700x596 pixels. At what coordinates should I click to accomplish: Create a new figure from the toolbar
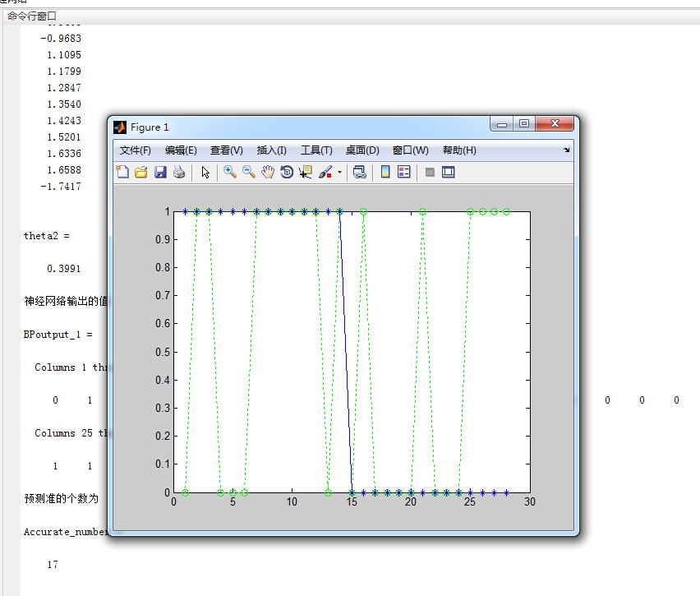(122, 172)
